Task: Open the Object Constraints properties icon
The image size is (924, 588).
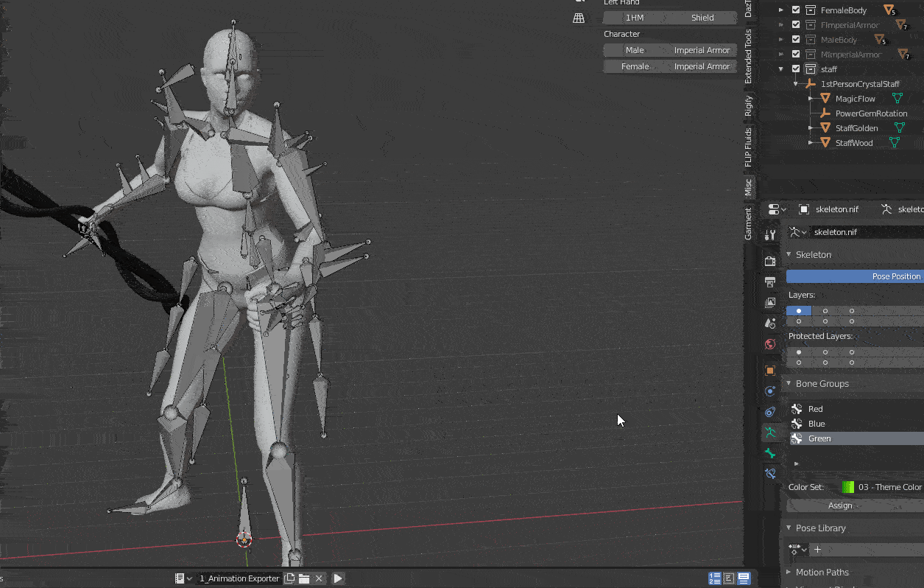Action: 770,411
